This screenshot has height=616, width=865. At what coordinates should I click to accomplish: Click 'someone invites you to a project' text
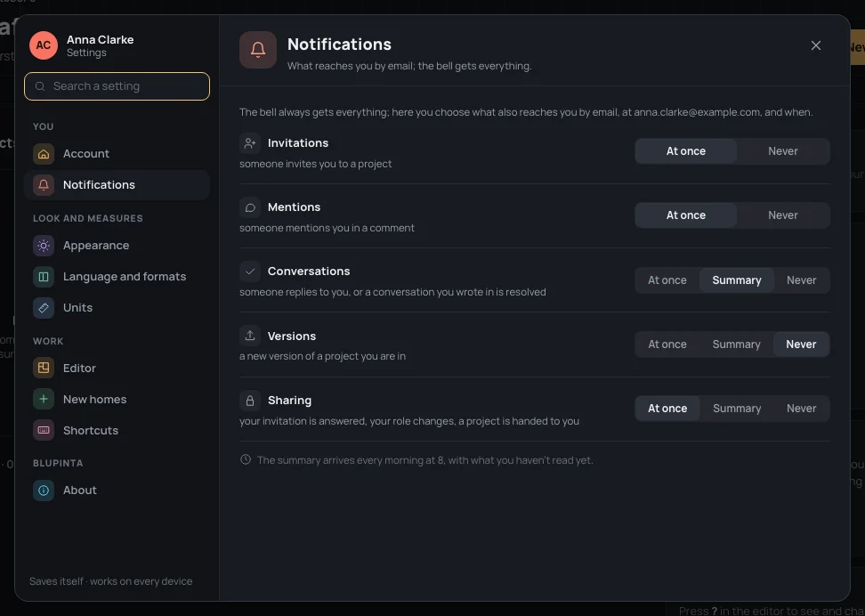(x=316, y=164)
